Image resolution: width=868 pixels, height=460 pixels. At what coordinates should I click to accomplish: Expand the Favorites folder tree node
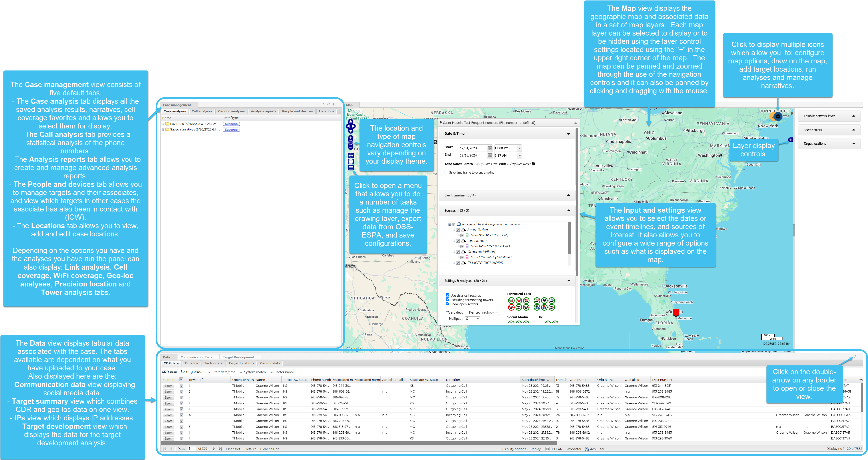(163, 124)
